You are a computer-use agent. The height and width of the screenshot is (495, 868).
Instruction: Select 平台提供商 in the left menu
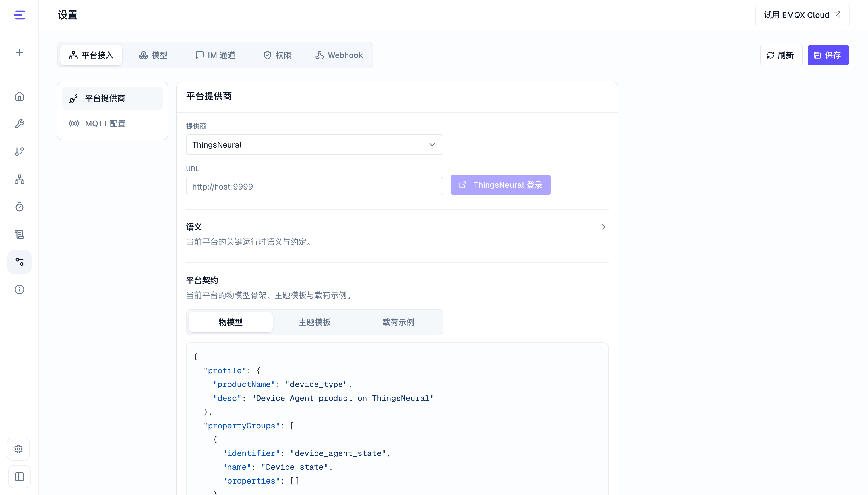point(113,98)
